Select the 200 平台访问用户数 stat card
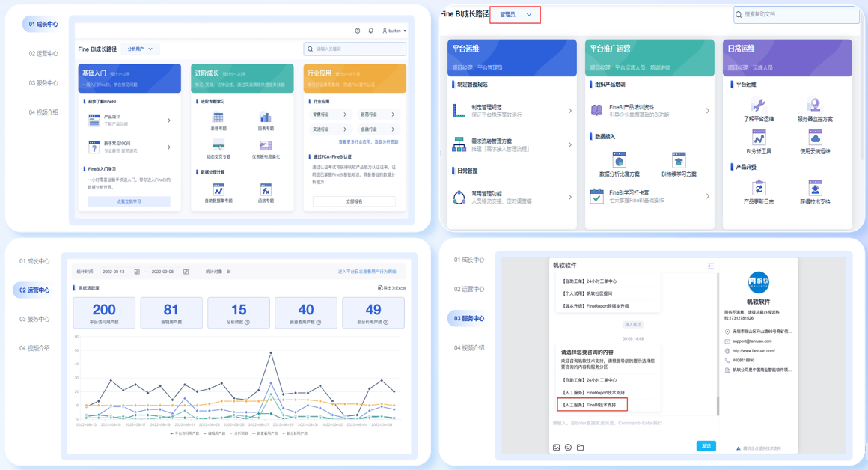 point(104,313)
